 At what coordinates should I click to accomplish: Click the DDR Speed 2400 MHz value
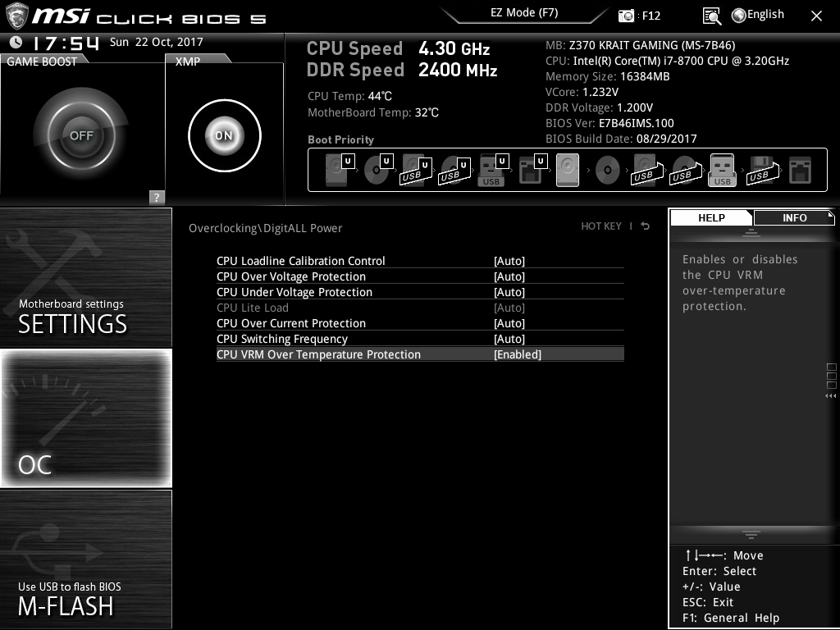point(458,70)
